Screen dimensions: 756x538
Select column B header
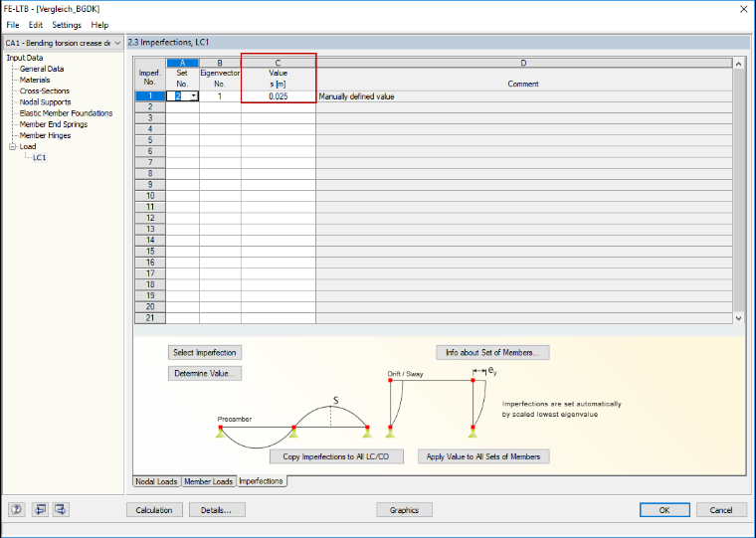(220, 63)
